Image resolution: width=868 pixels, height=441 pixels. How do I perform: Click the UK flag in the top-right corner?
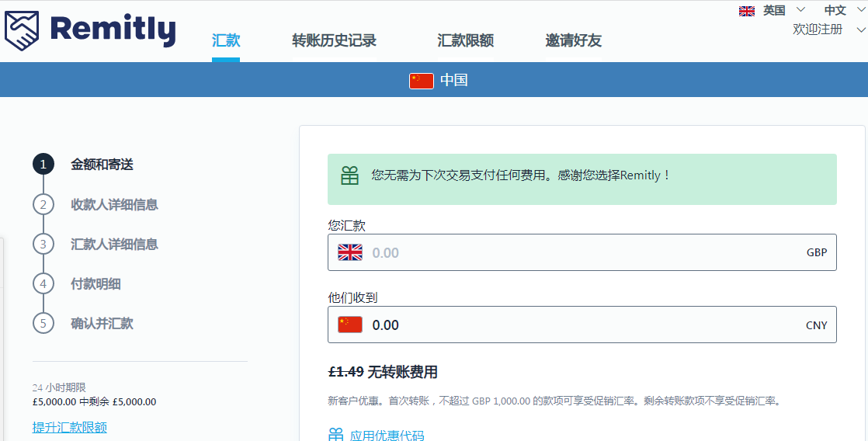point(747,11)
